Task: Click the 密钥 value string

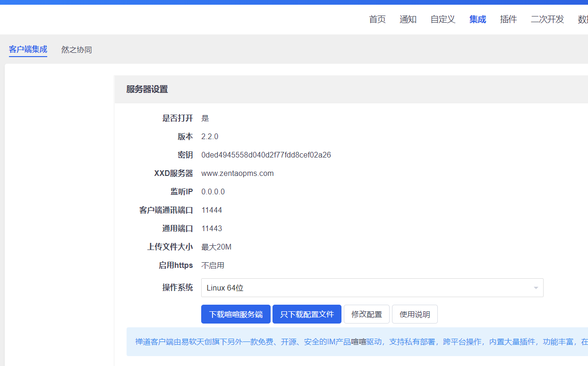Action: coord(266,155)
